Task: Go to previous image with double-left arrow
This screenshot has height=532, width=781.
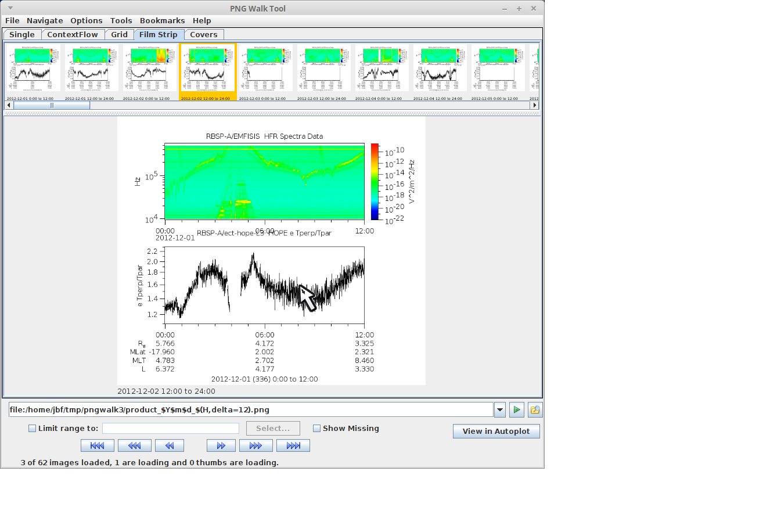Action: [x=170, y=445]
